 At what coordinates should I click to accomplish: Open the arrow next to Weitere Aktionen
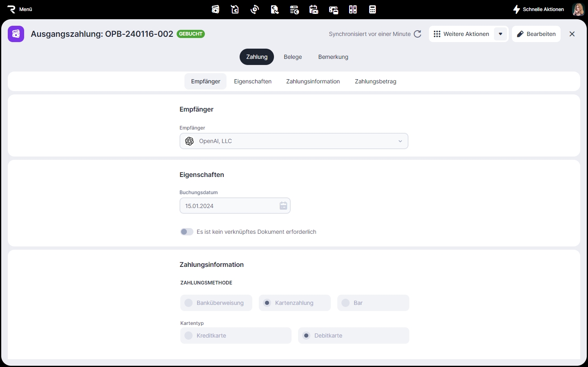click(500, 34)
